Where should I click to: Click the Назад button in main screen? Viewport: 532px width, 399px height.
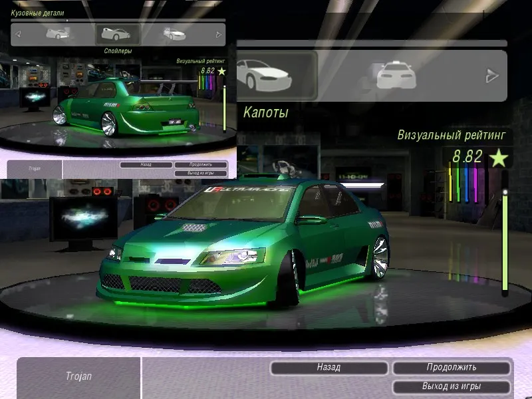[x=329, y=368]
